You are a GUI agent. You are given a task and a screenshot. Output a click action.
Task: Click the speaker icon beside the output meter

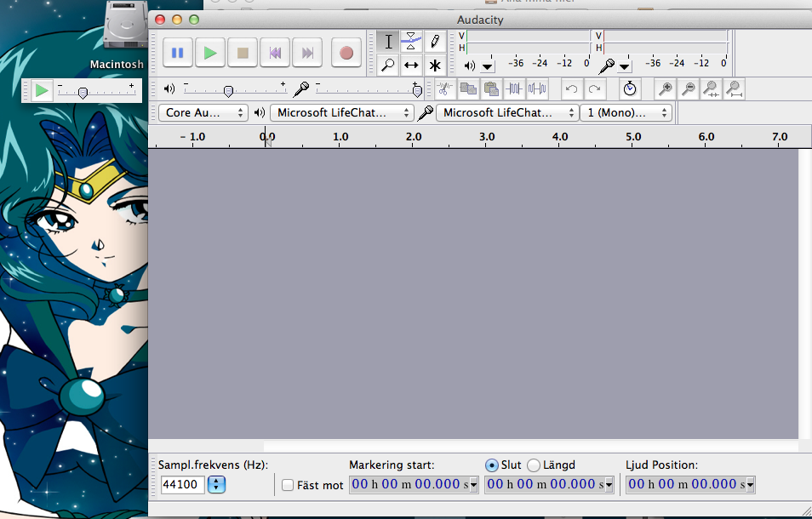click(469, 66)
